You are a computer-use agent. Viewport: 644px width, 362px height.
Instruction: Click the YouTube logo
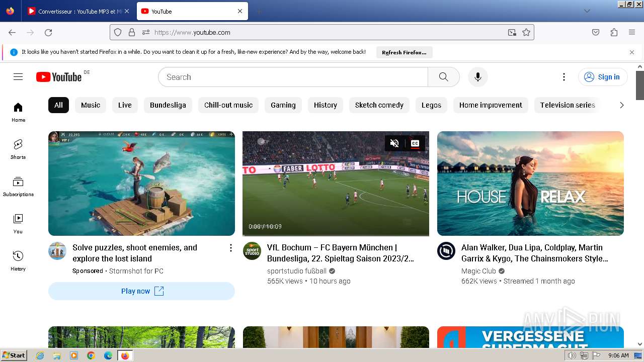tap(59, 77)
